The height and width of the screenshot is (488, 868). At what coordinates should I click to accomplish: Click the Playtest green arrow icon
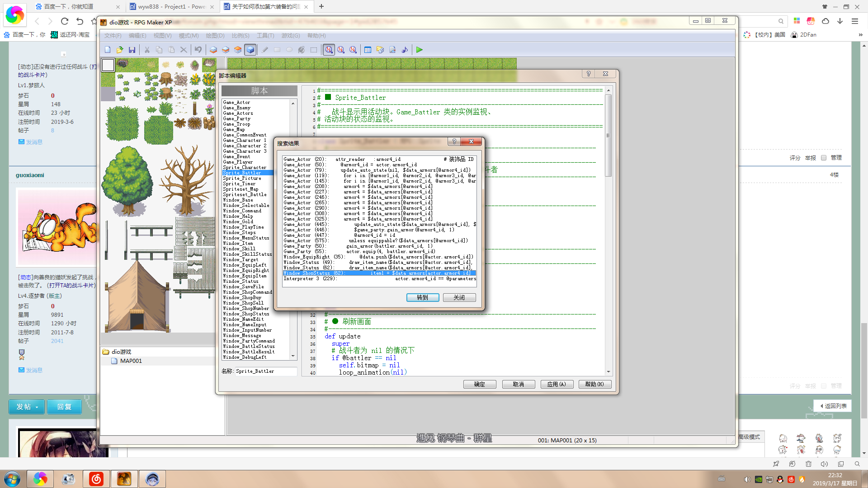point(420,50)
